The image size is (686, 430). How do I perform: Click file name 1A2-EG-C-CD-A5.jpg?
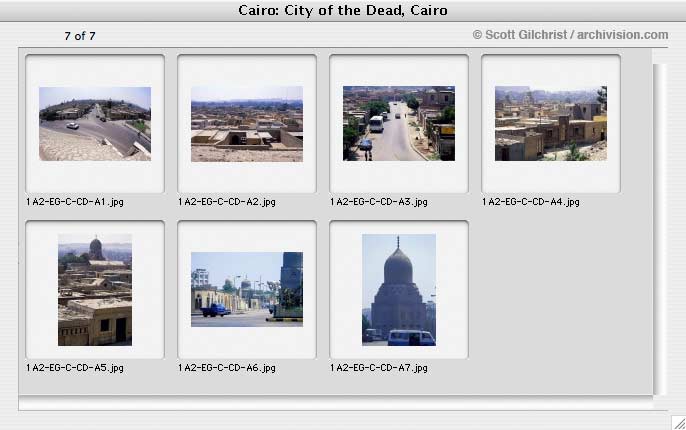(x=75, y=368)
